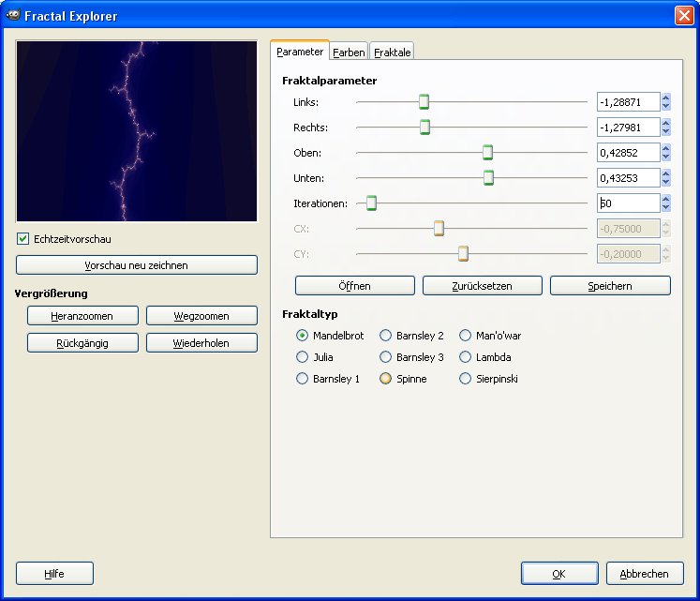This screenshot has width=700, height=601.
Task: Click the Abbrechen button
Action: pyautogui.click(x=645, y=573)
